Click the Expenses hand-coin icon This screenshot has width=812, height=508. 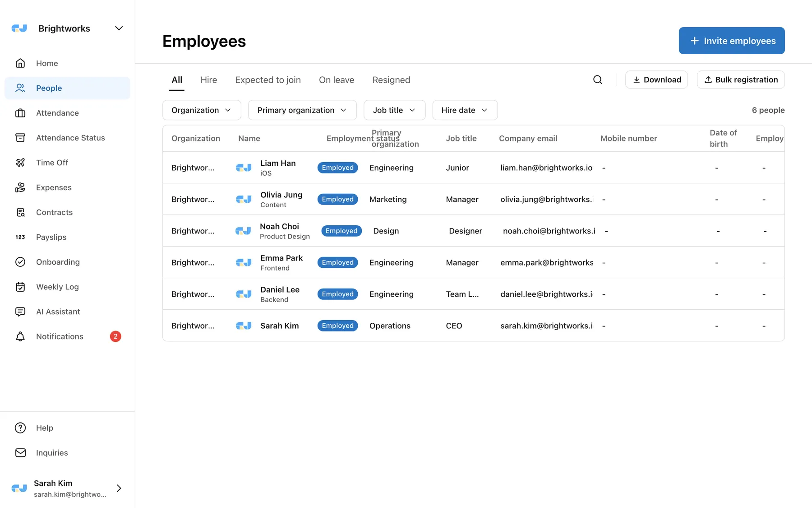(x=20, y=187)
